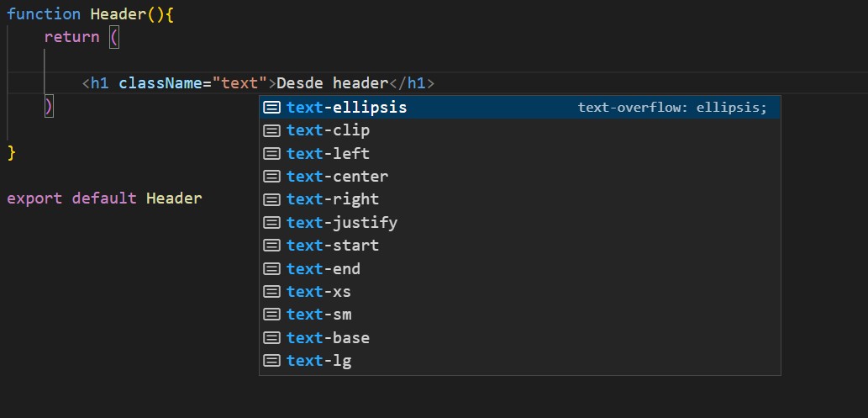The height and width of the screenshot is (418, 868).
Task: Select text-start in the suggestions
Action: coord(333,246)
